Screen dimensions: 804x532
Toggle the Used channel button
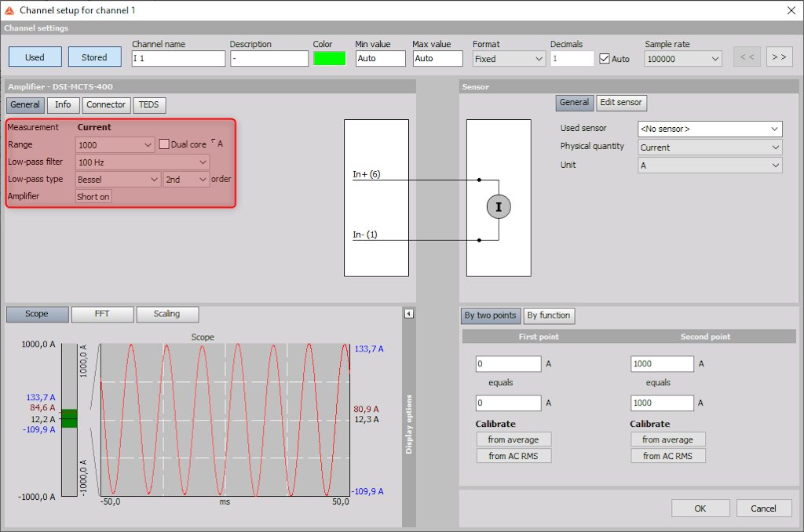point(35,57)
